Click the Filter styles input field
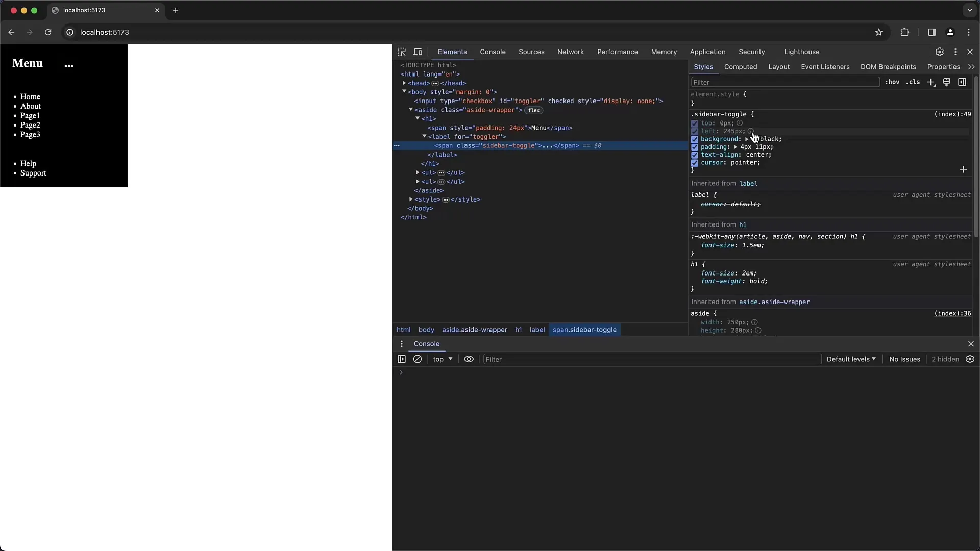Screen dimensions: 980x551 [x=784, y=82]
